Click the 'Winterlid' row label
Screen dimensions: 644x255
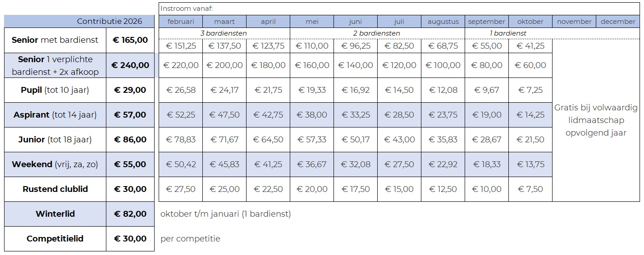tap(55, 214)
